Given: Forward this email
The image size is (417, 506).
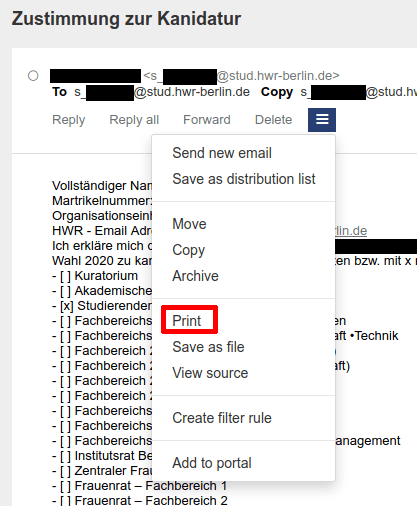Looking at the screenshot, I should coord(207,120).
